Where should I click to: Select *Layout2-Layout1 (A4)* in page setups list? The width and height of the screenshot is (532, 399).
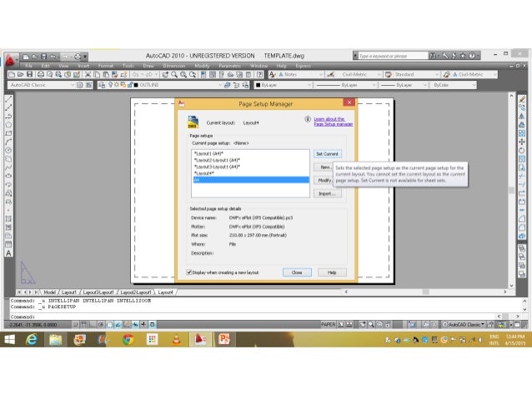(x=217, y=160)
